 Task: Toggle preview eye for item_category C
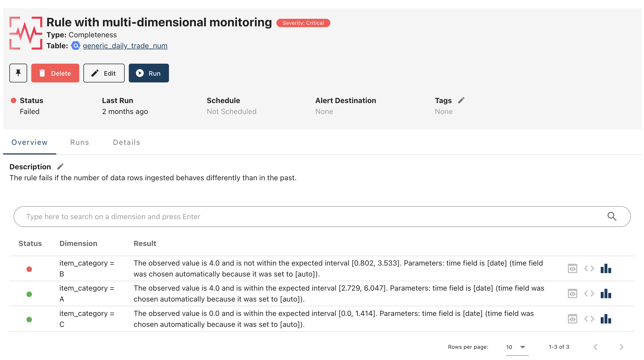point(572,319)
